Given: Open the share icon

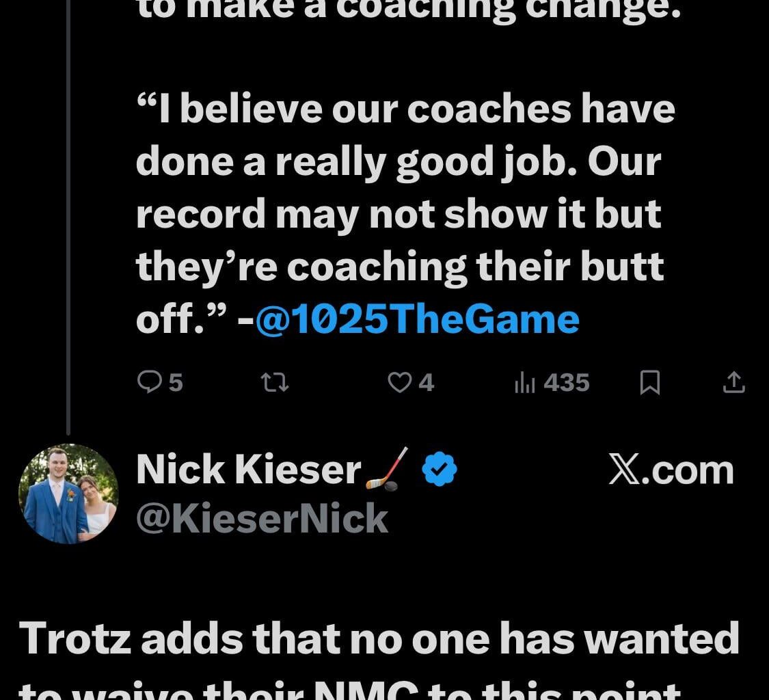Looking at the screenshot, I should tap(733, 383).
